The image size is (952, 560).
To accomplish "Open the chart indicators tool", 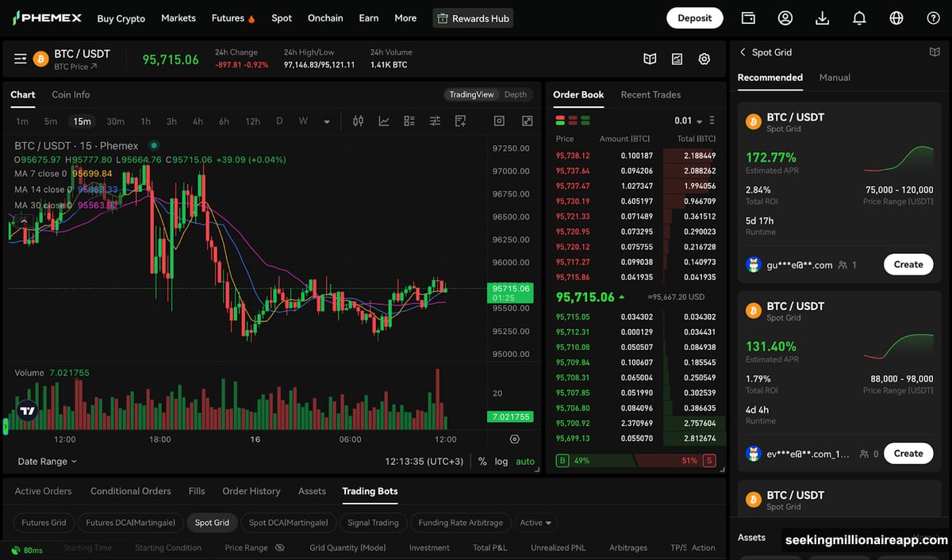I will pos(384,121).
